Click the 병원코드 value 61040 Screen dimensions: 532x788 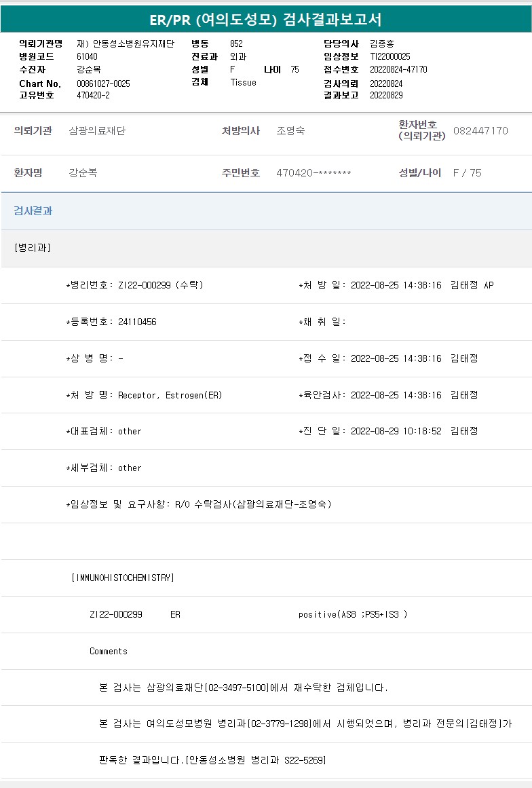tap(87, 57)
